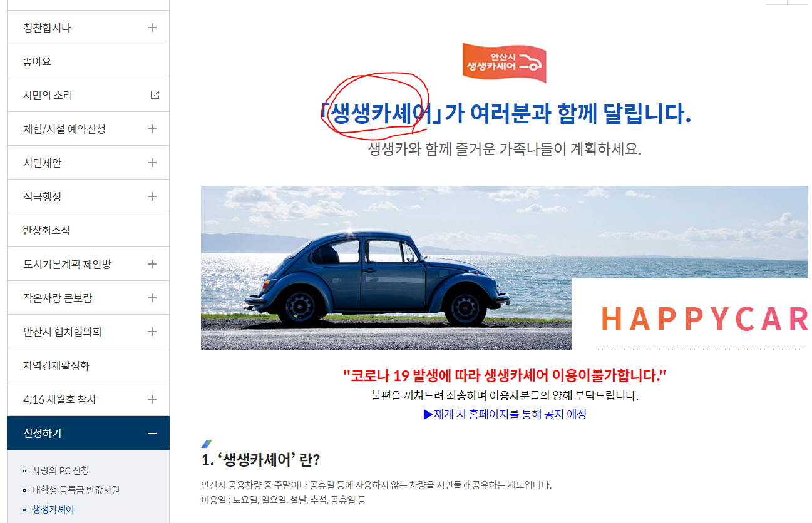This screenshot has width=812, height=523.
Task: Expand the 시민제안 plus icon
Action: [x=152, y=163]
